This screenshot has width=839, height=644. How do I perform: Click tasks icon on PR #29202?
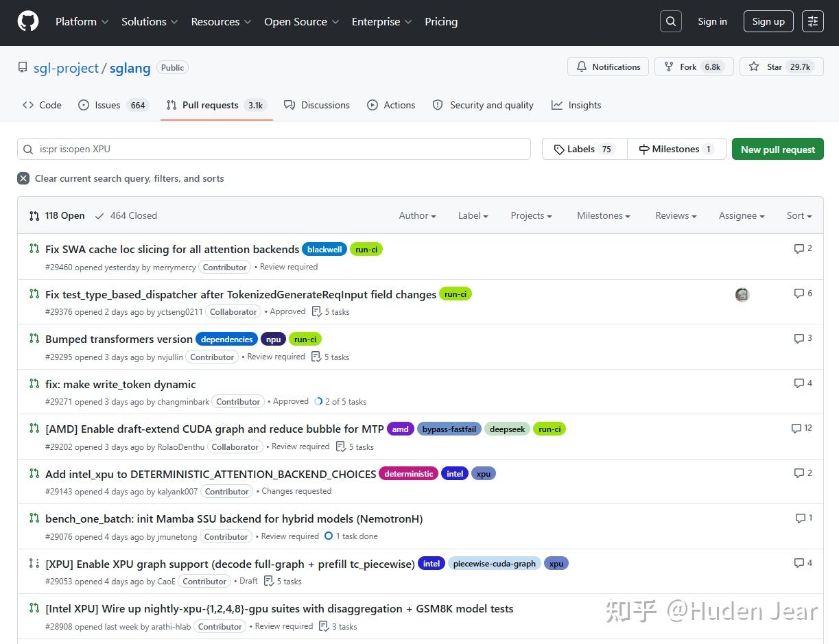pos(341,446)
